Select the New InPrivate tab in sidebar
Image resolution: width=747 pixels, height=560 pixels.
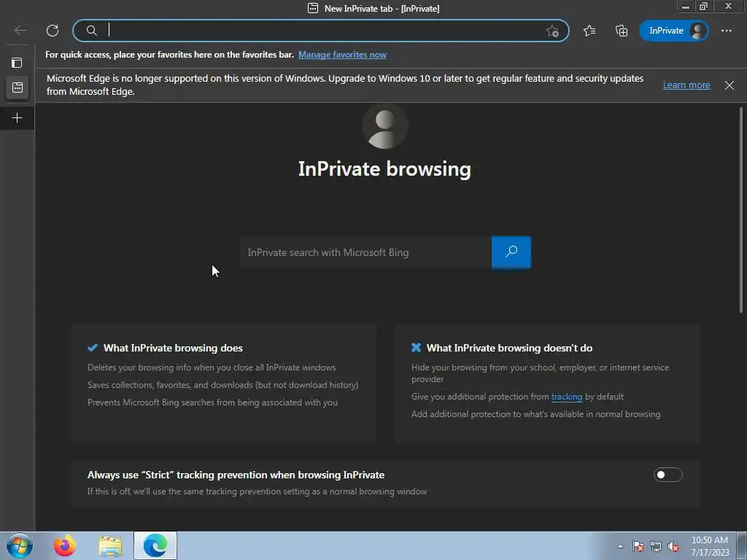tap(18, 87)
